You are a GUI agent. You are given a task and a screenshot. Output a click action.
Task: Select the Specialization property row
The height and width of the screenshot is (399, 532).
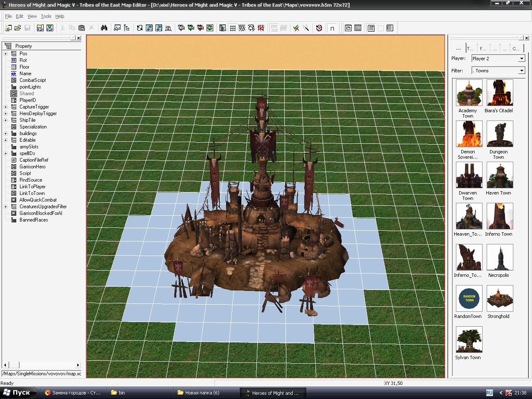pos(33,127)
